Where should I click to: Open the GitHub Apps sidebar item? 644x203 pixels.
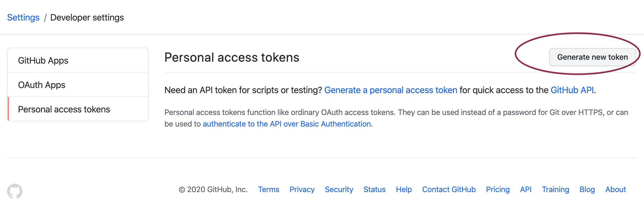pos(43,60)
